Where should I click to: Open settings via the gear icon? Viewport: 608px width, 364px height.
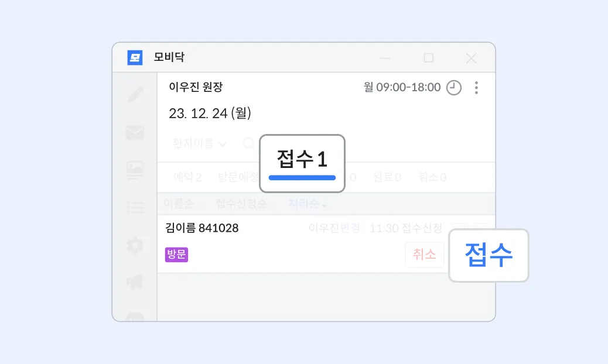click(x=135, y=245)
